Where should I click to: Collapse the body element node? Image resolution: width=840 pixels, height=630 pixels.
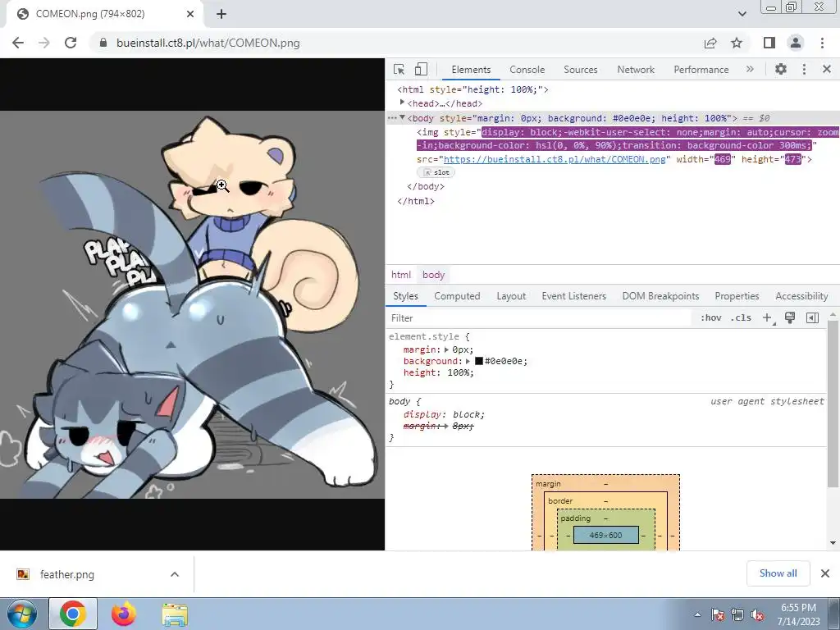click(x=402, y=117)
